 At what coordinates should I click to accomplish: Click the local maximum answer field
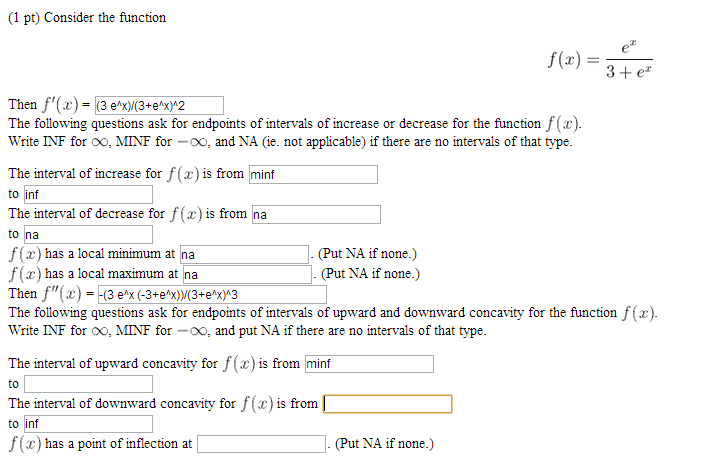coord(247,274)
